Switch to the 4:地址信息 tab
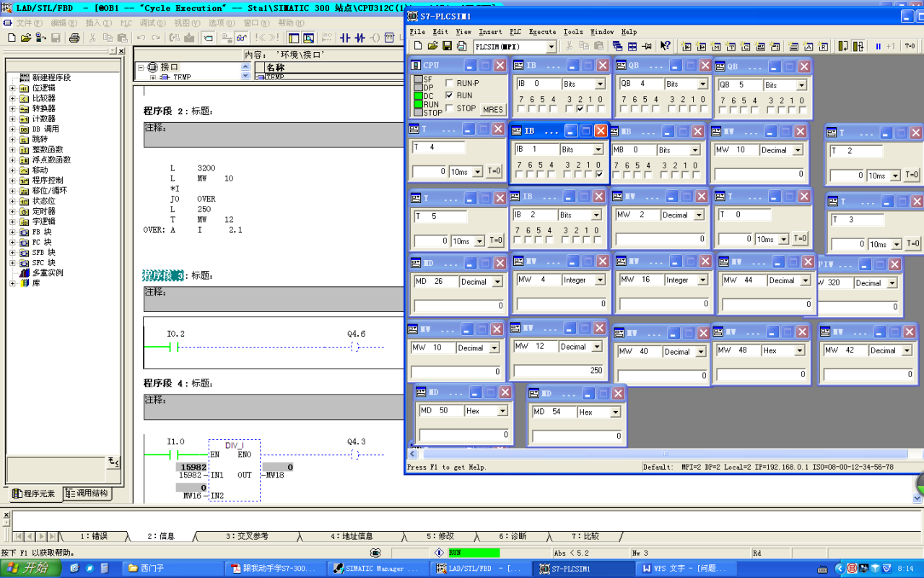The width and height of the screenshot is (924, 578). tap(352, 536)
